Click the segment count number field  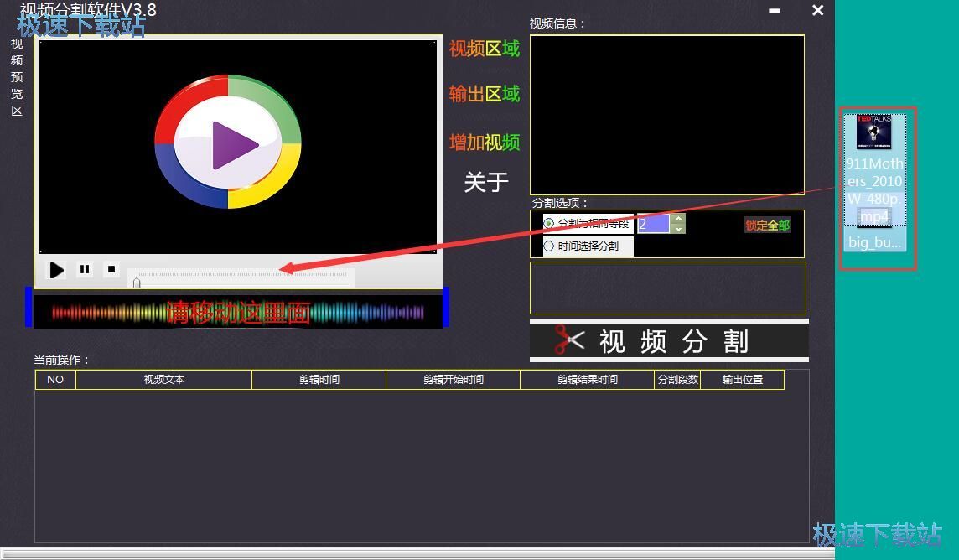pos(653,224)
